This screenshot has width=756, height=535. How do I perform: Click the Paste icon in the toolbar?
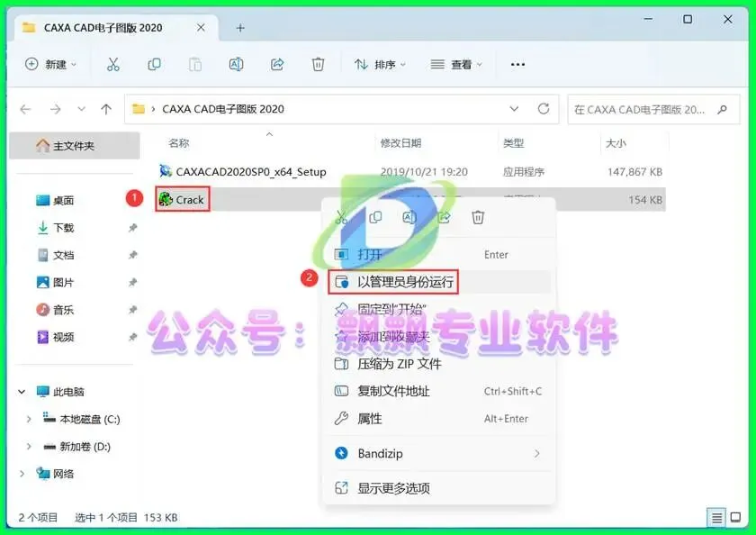pos(194,64)
